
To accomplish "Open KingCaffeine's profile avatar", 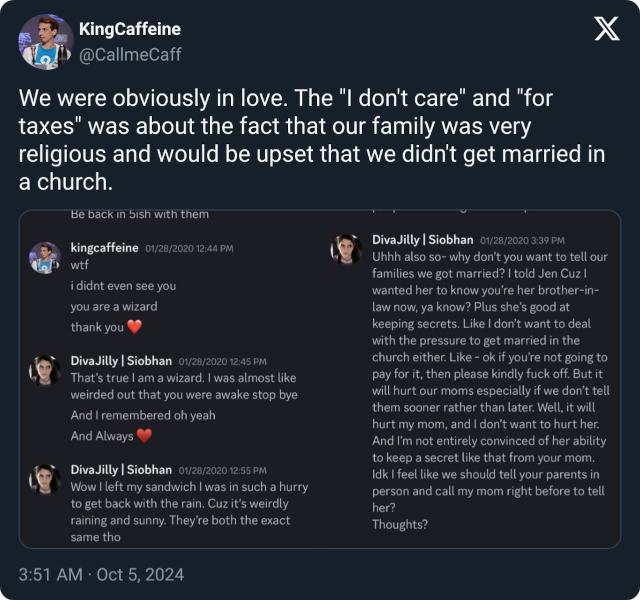I will [x=45, y=42].
